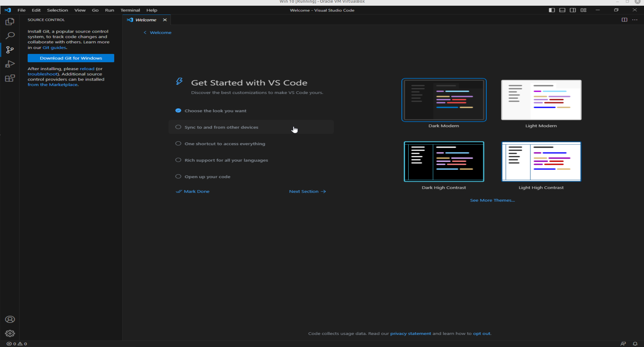Close the VirtualBox VM window
This screenshot has height=347, width=644.
click(x=638, y=2)
